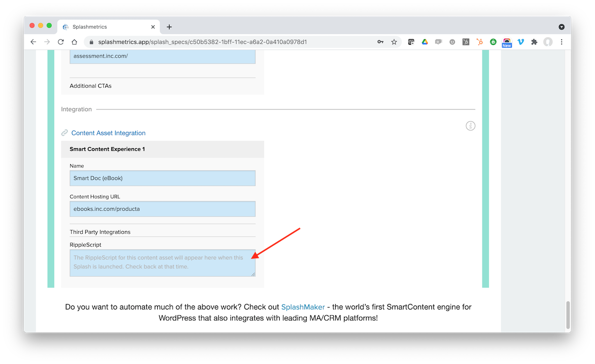Open the Vimeo extension
595x364 pixels.
[521, 42]
